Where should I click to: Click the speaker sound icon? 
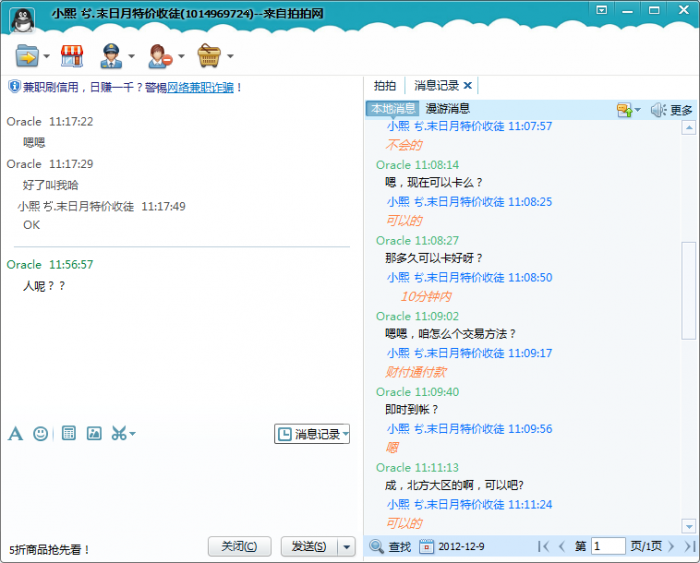point(658,110)
